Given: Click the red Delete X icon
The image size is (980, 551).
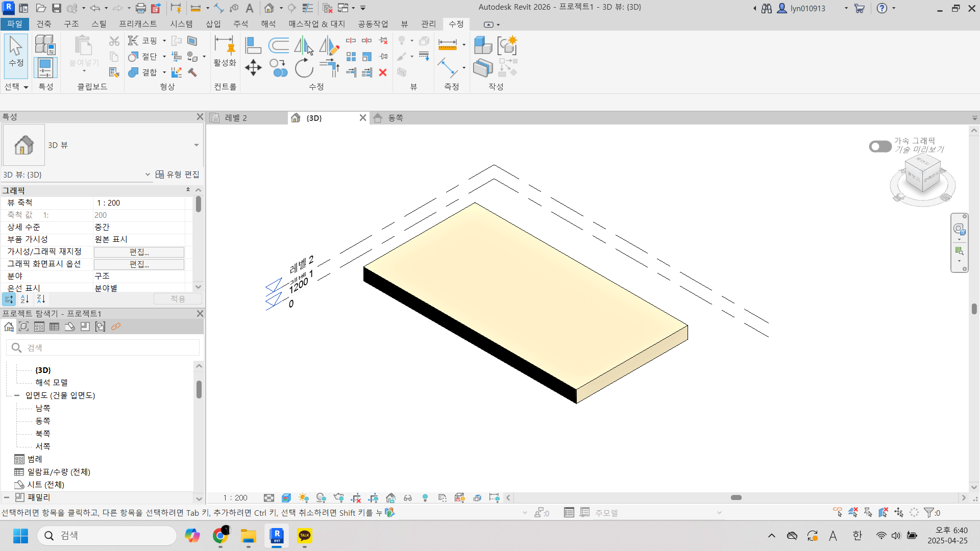Looking at the screenshot, I should pos(383,72).
